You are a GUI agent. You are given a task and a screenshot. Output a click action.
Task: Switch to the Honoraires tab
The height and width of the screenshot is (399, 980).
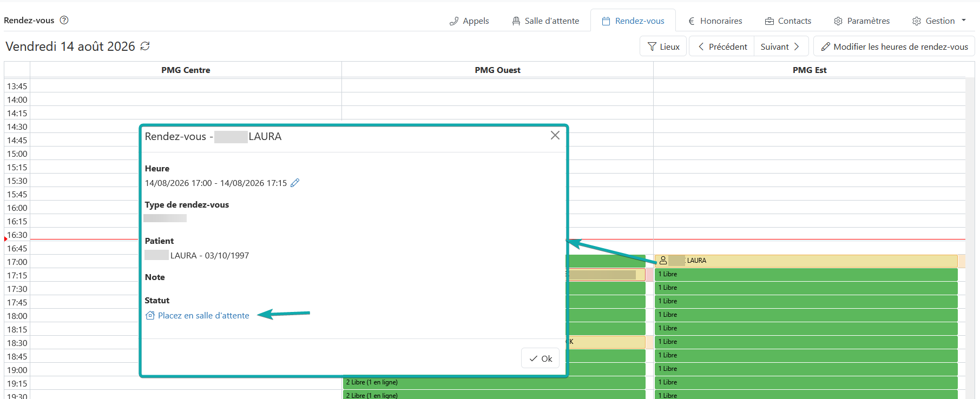(x=715, y=21)
